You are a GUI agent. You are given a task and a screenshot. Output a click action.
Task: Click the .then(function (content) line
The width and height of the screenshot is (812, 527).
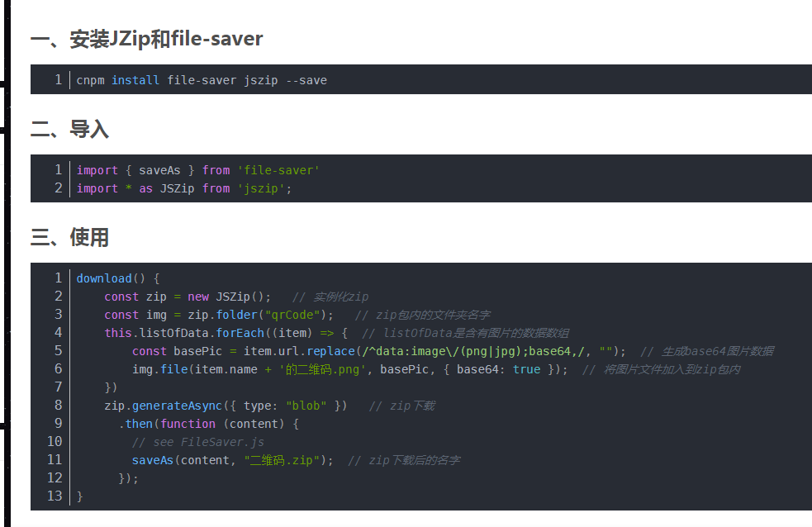click(209, 424)
